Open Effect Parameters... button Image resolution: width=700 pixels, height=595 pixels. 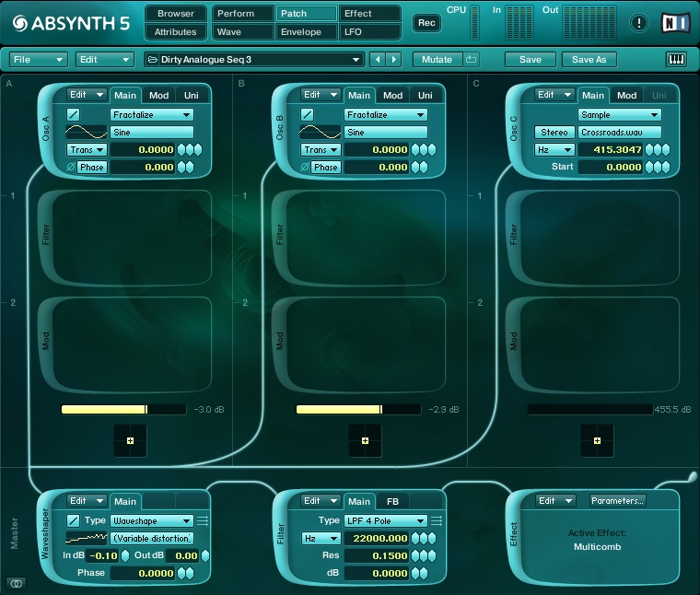(618, 501)
